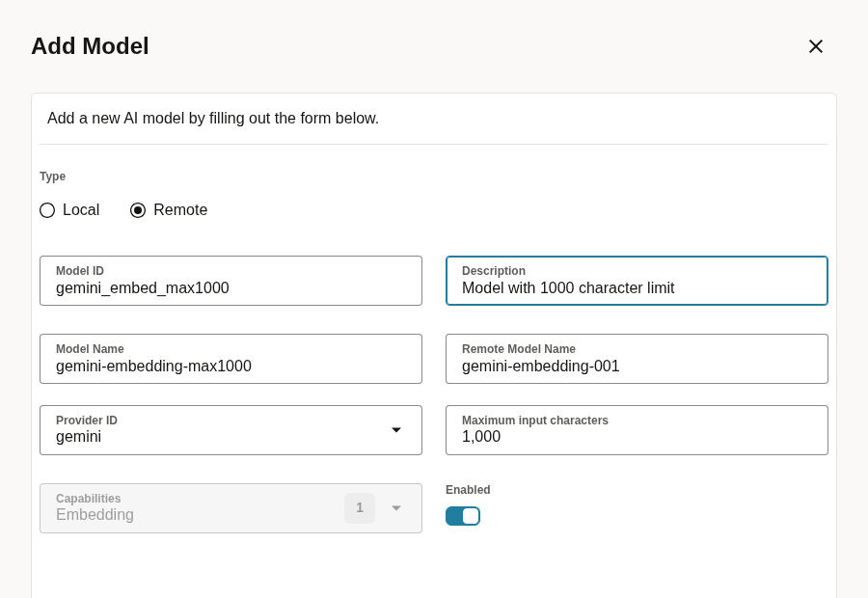The image size is (868, 598).
Task: Close the Add Model dialog
Action: [815, 46]
